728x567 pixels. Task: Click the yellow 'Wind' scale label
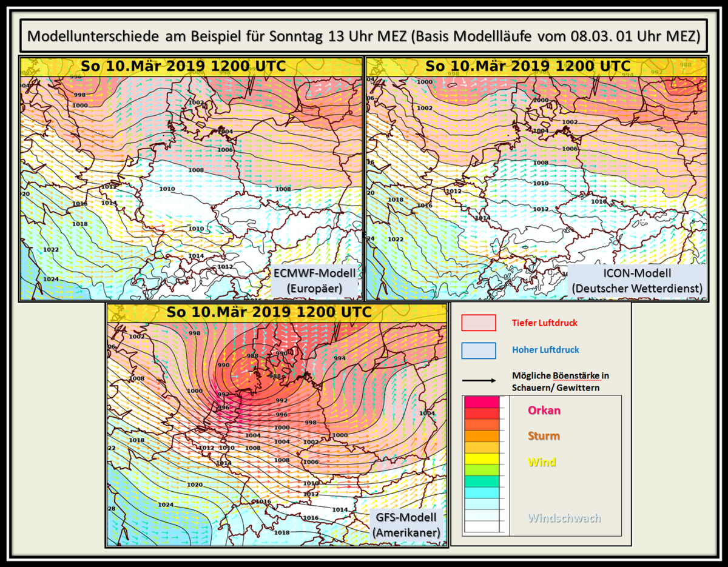[x=542, y=463]
